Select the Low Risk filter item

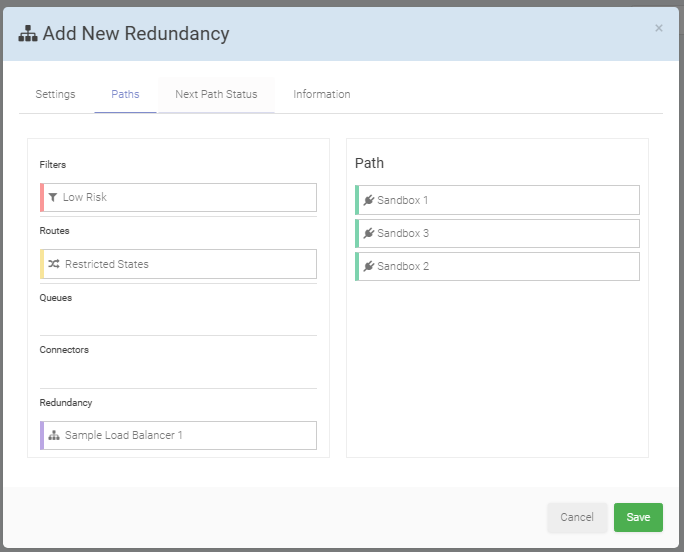178,198
